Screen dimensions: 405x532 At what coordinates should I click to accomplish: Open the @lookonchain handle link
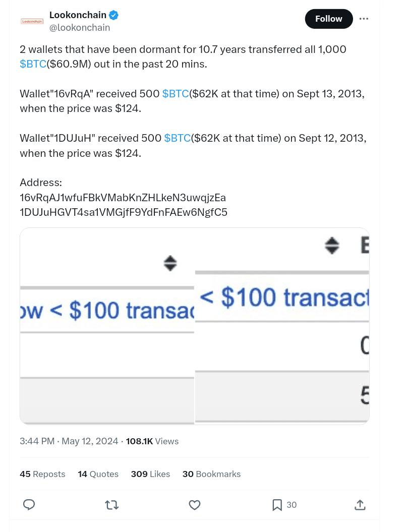pyautogui.click(x=80, y=28)
